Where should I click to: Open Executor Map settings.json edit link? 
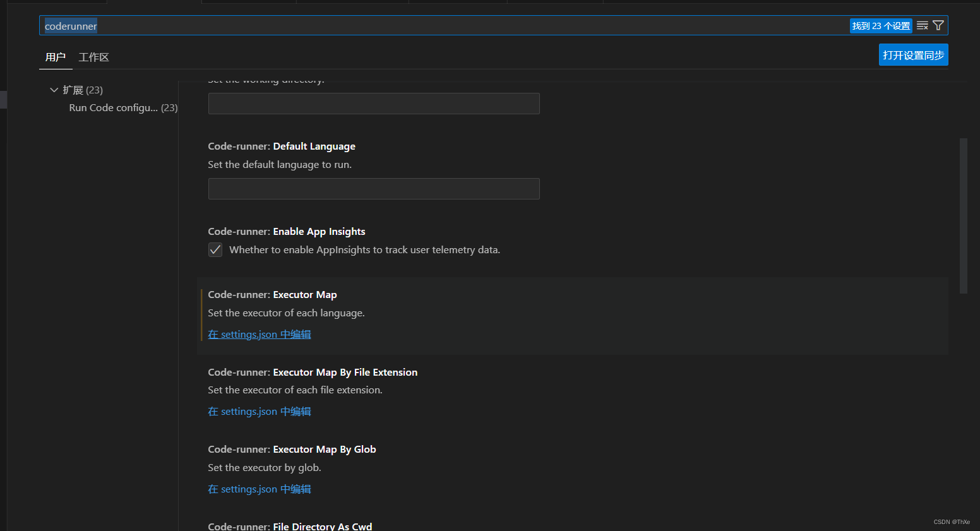point(260,334)
